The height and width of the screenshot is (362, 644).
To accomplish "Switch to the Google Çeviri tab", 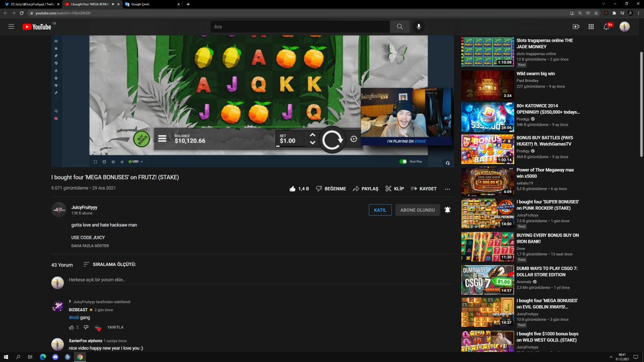I will [x=151, y=4].
